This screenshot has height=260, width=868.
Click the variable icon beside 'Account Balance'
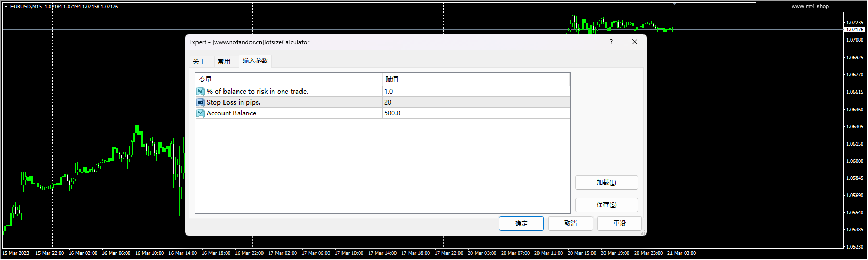click(200, 113)
